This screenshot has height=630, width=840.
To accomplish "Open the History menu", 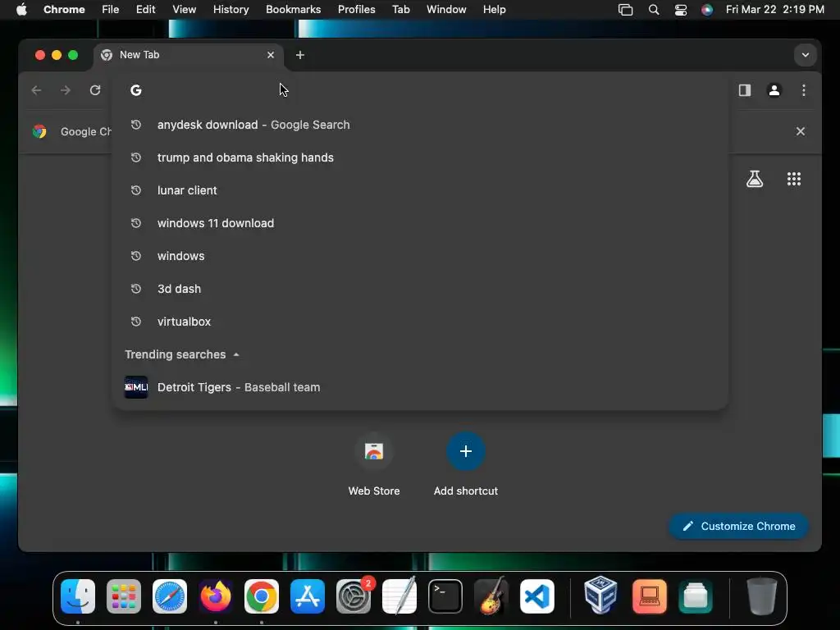I will (231, 10).
